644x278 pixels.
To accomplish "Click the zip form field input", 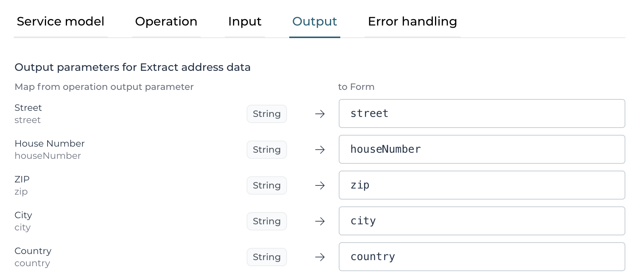I will coord(481,185).
